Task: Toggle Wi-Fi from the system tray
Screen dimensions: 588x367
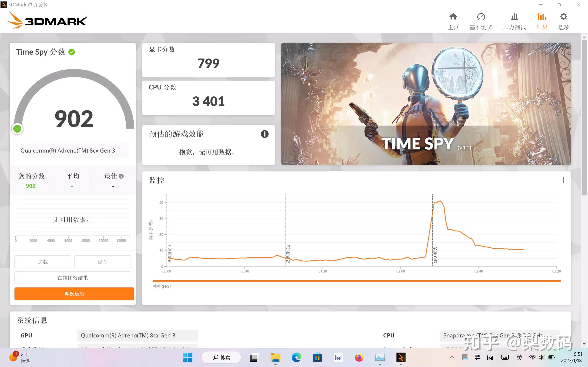Action: [x=532, y=357]
